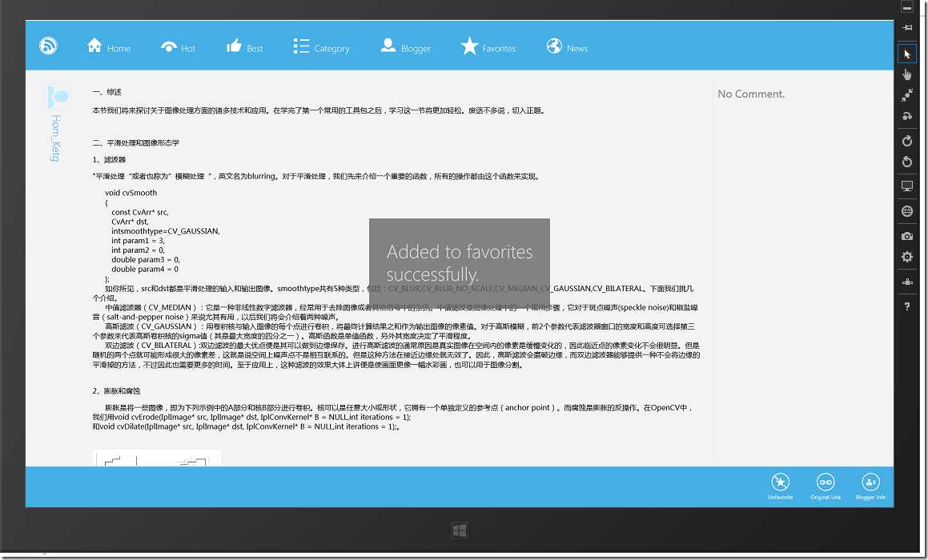Click the blogger avatar icon
The height and width of the screenshot is (560, 928).
(58, 96)
